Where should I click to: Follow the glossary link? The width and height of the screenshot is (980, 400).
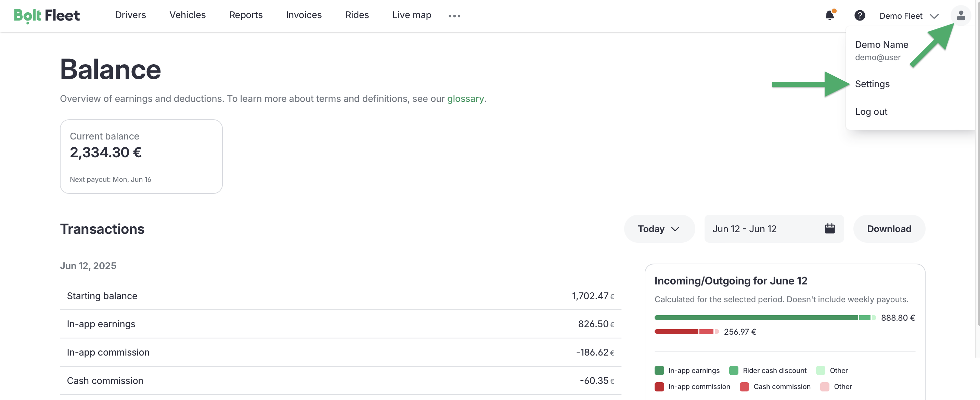465,98
